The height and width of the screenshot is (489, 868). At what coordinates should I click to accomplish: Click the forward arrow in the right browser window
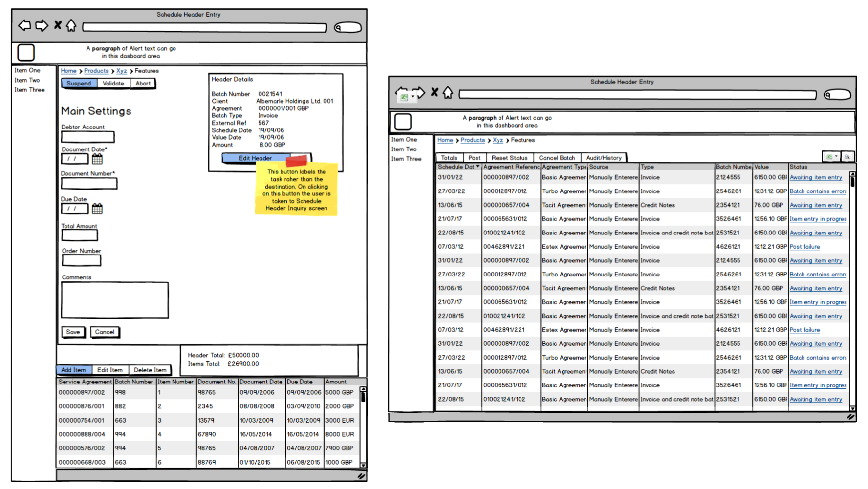click(419, 93)
